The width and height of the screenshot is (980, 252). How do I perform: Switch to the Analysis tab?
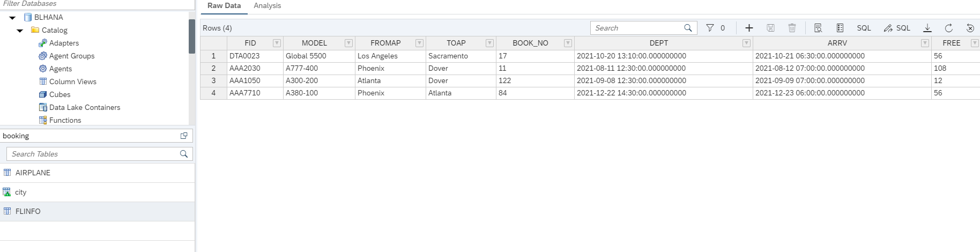267,6
